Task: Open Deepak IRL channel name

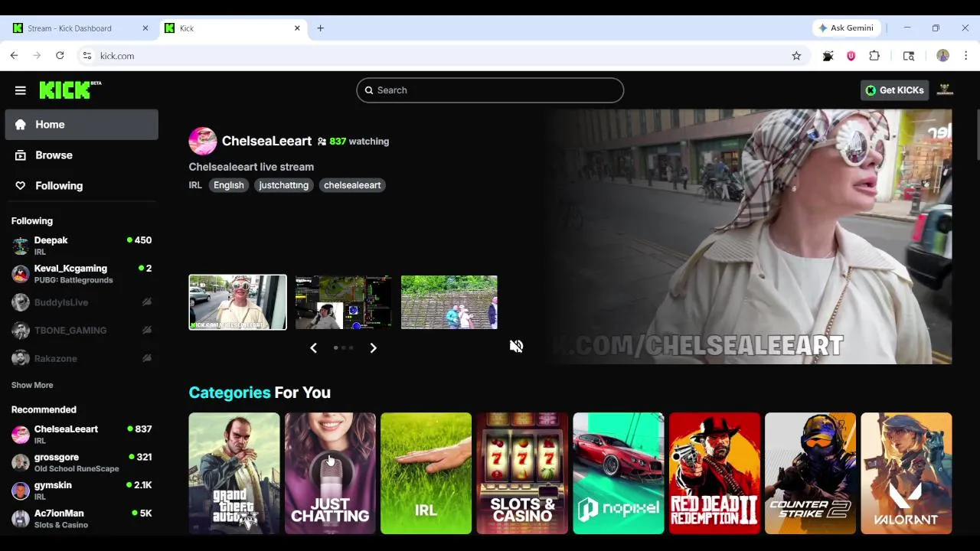Action: [x=51, y=240]
